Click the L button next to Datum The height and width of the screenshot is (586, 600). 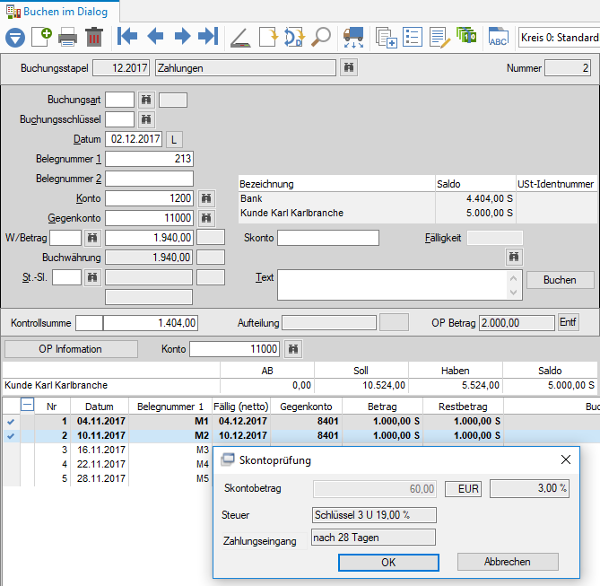(x=174, y=139)
